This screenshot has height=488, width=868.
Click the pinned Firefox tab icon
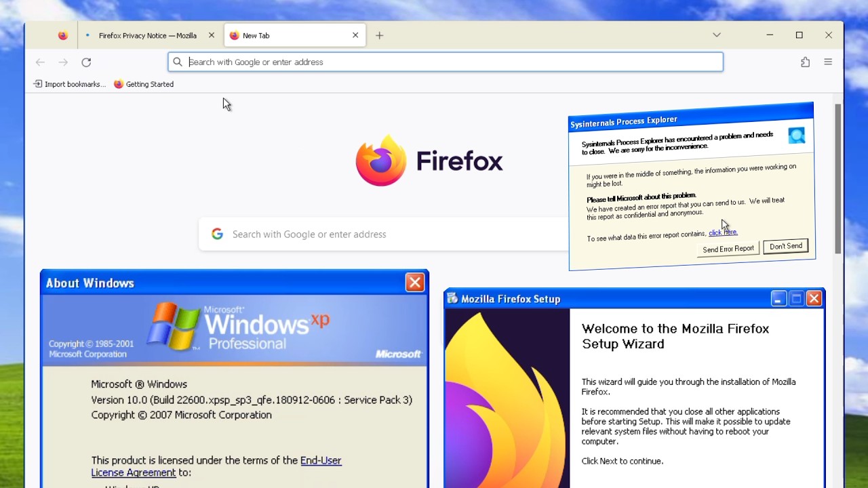point(62,35)
